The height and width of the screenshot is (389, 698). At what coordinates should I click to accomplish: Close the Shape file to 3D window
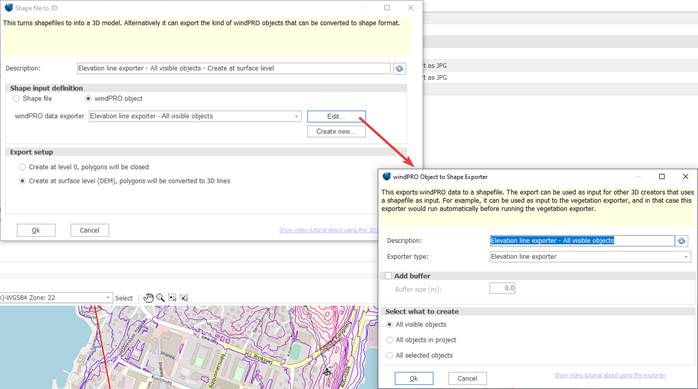pos(411,8)
